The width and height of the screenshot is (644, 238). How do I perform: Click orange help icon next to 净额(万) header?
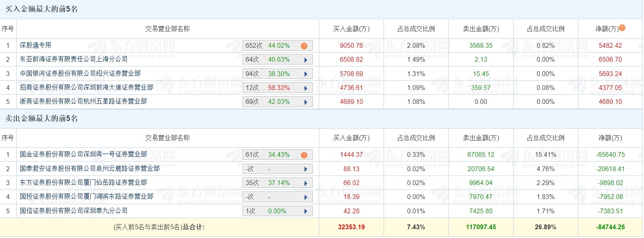pyautogui.click(x=622, y=28)
